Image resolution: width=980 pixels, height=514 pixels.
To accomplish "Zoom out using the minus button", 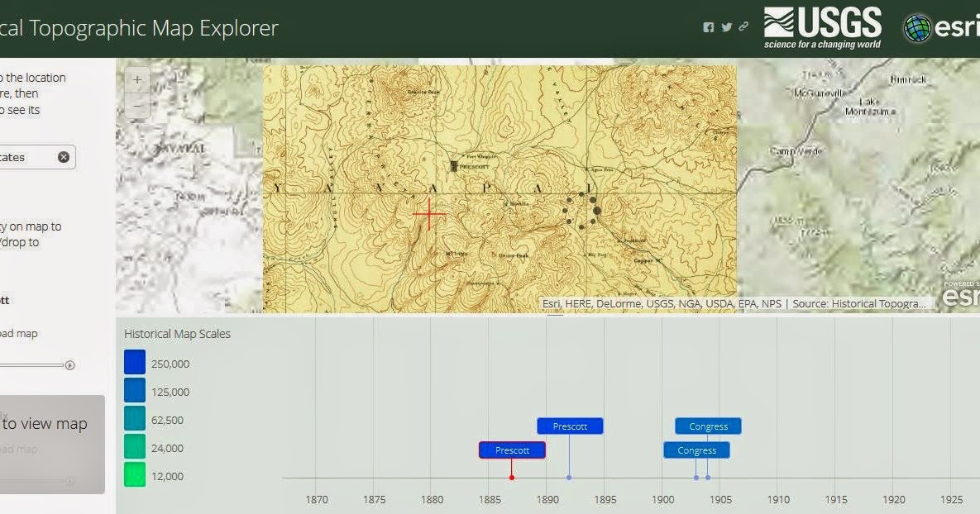I will pyautogui.click(x=136, y=106).
